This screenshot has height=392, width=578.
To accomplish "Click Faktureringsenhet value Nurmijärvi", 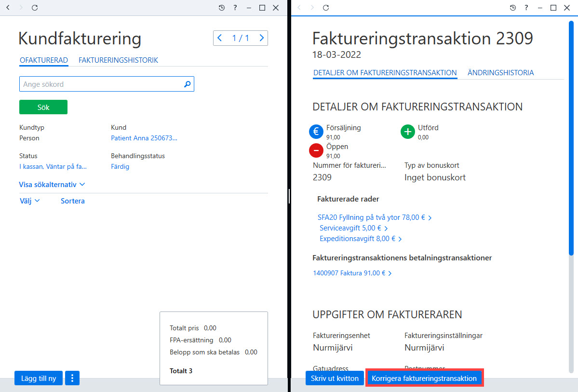I will pos(333,347).
